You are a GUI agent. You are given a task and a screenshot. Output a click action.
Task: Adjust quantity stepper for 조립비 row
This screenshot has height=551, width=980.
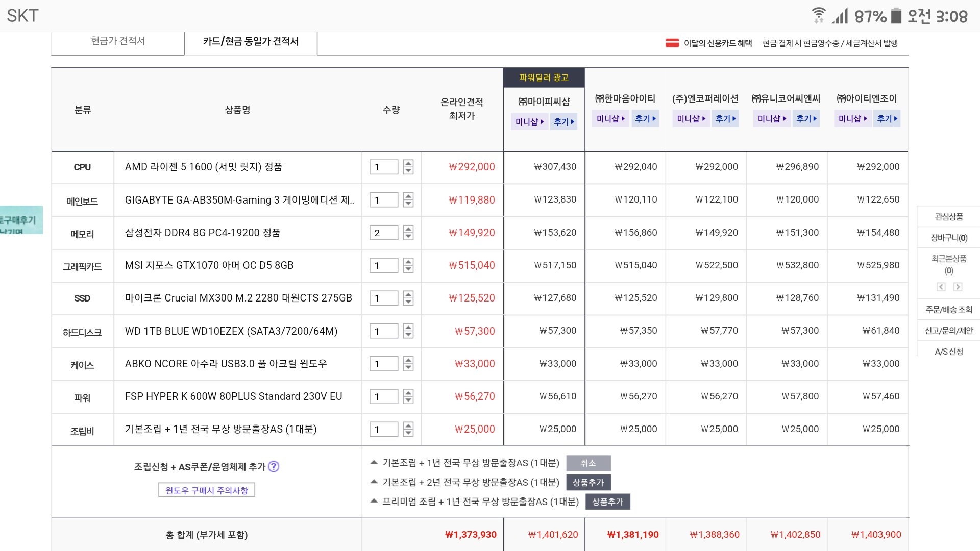click(408, 429)
